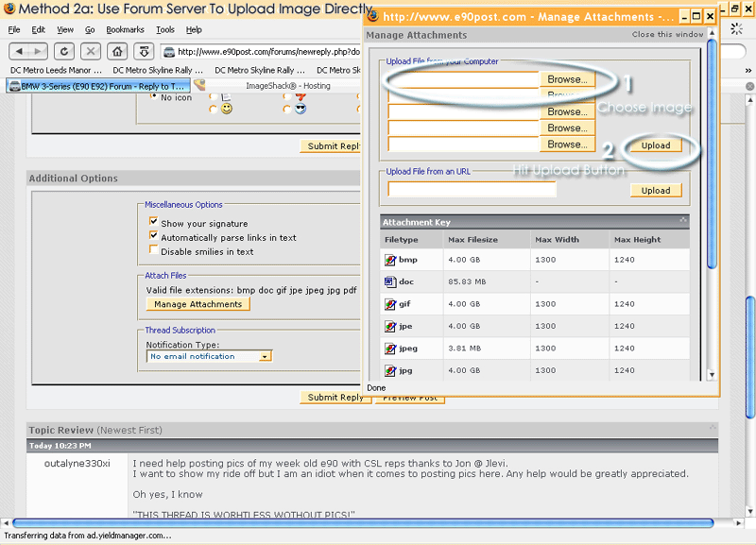The image size is (756, 545).
Task: Toggle Automatically parse links in text
Action: (x=153, y=235)
